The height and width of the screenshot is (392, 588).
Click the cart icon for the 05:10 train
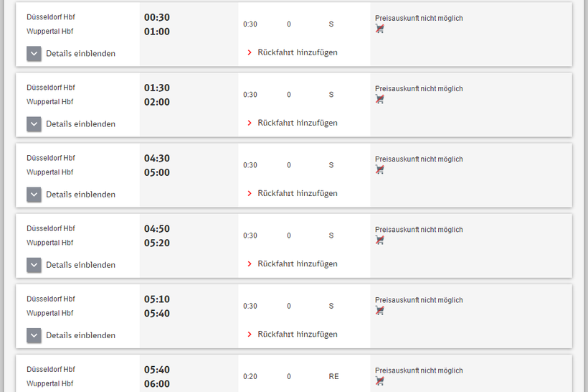click(379, 310)
